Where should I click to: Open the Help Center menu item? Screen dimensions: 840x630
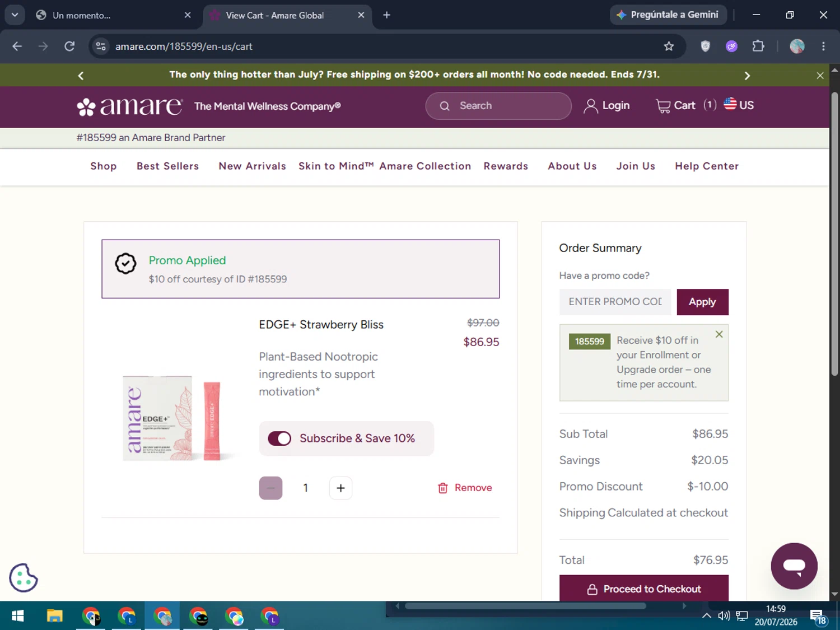[x=707, y=166]
